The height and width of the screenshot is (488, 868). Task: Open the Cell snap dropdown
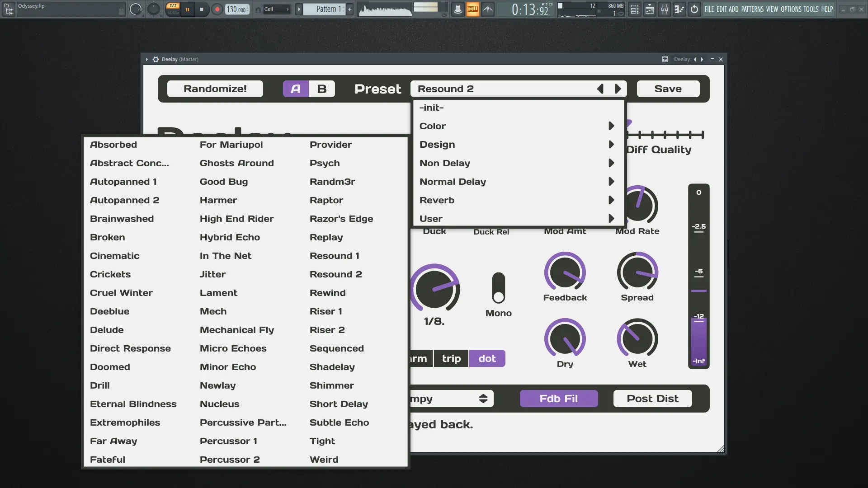coord(276,9)
